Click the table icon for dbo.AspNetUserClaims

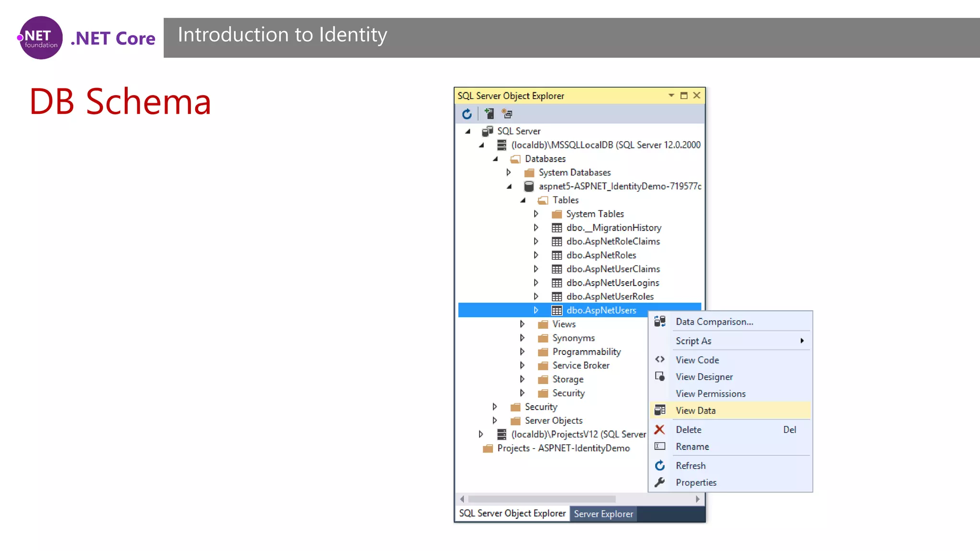pos(557,269)
